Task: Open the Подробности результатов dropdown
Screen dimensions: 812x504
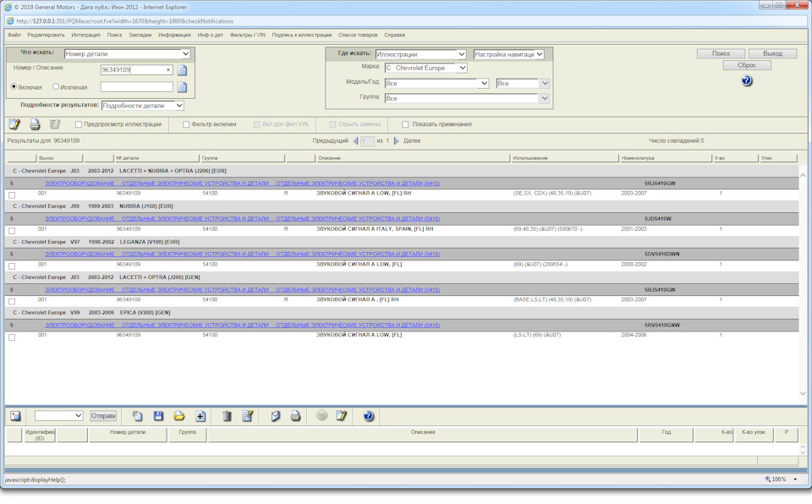Action: pos(142,106)
